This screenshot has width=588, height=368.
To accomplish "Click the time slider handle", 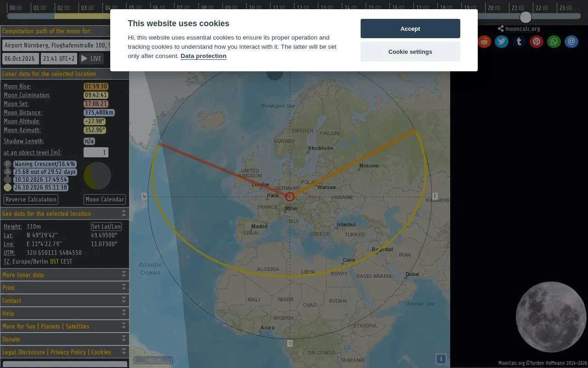I will pyautogui.click(x=526, y=17).
